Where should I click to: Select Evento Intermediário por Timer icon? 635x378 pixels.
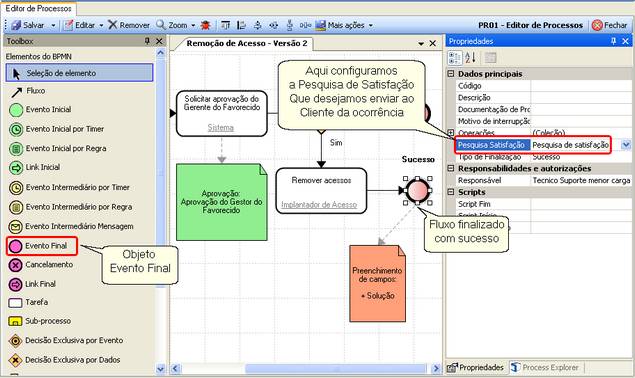(16, 188)
